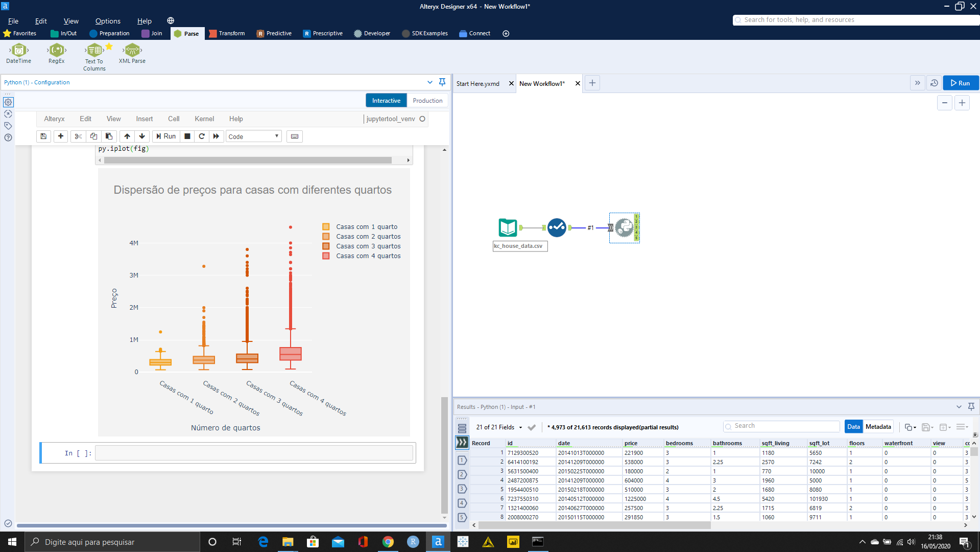Open the cell type dropdown showing Code
The image size is (980, 552).
click(x=253, y=136)
